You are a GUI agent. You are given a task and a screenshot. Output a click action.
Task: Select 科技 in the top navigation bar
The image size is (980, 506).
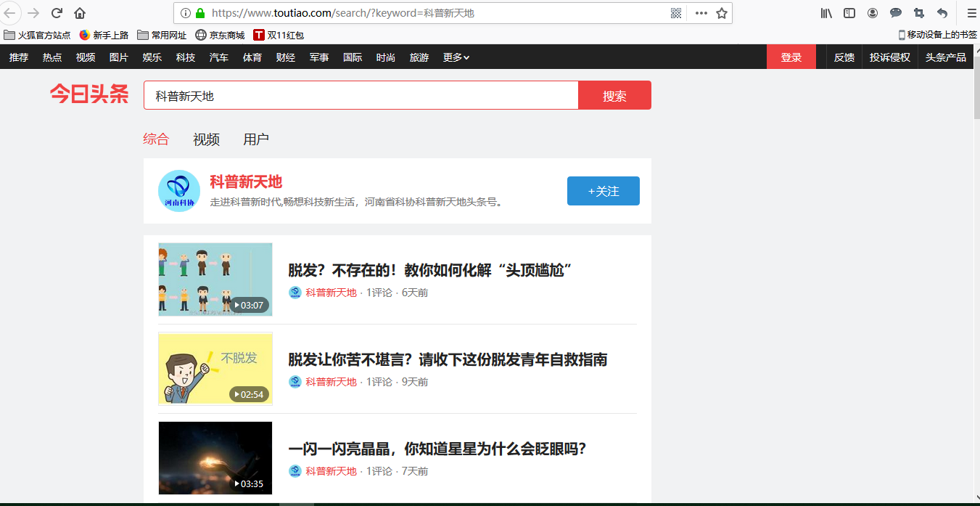pos(186,57)
